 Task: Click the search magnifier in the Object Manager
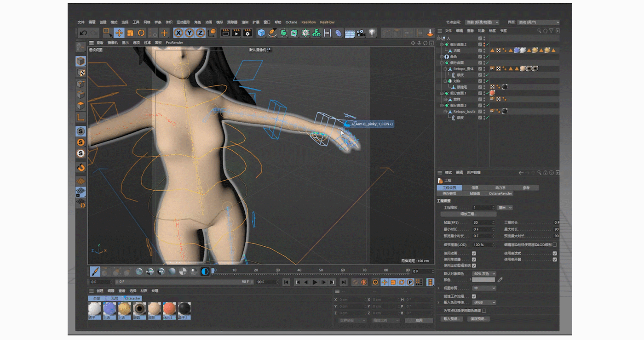point(540,31)
